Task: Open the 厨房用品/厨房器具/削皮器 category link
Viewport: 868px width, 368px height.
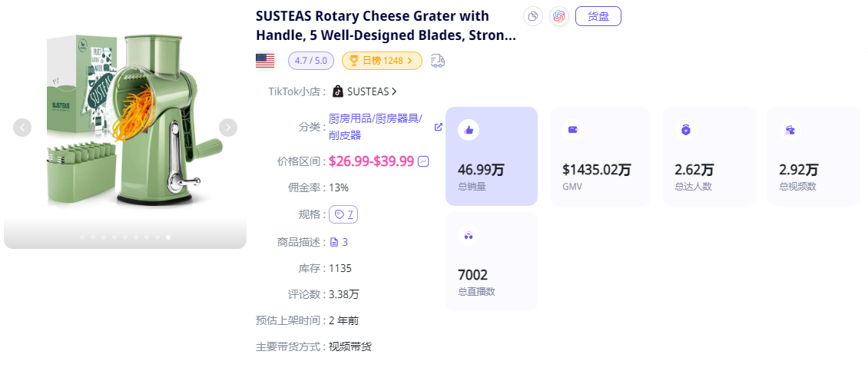Action: (375, 127)
